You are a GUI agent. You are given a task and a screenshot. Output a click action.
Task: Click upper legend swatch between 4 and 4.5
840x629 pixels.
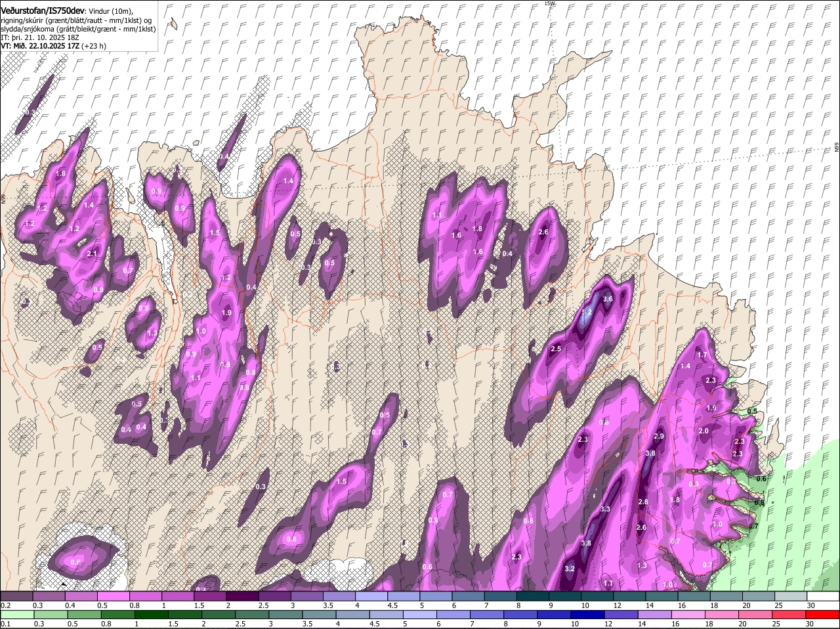click(371, 596)
